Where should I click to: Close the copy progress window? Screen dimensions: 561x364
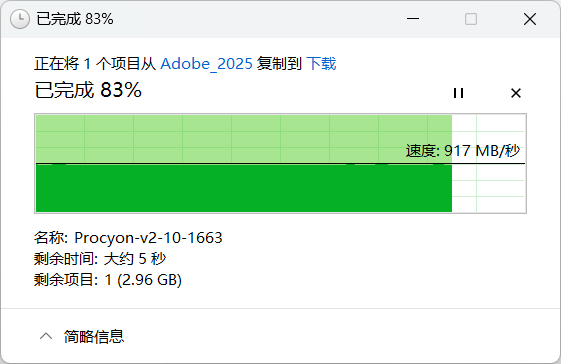tap(530, 19)
